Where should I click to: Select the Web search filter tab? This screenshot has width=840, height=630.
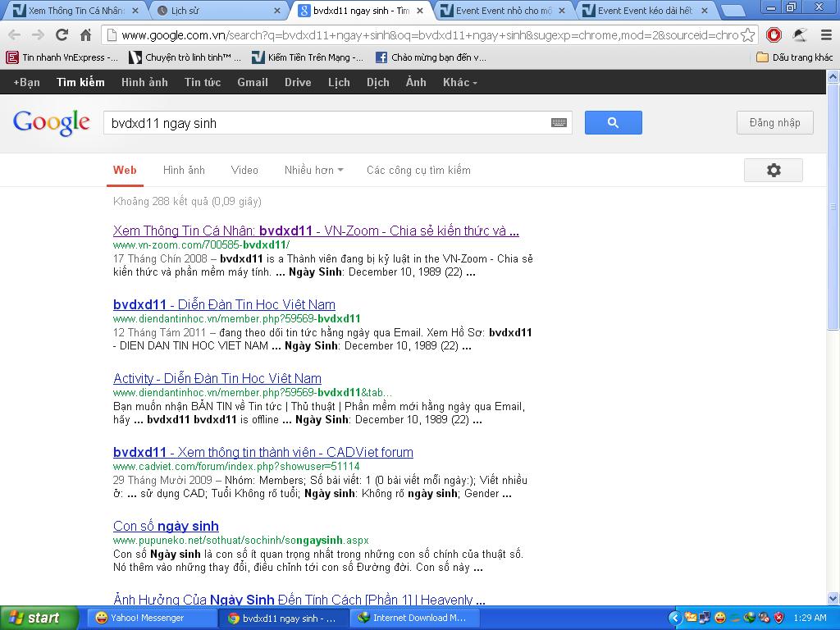pyautogui.click(x=125, y=171)
